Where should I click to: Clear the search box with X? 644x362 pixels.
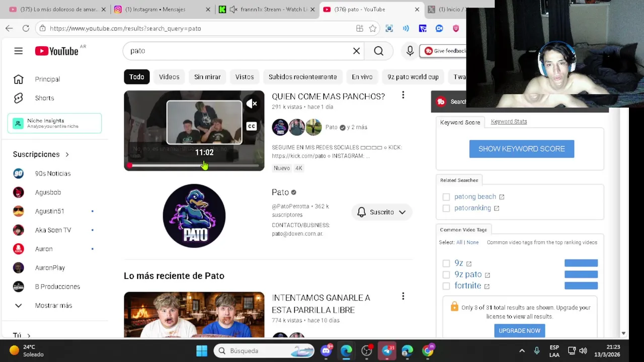356,51
